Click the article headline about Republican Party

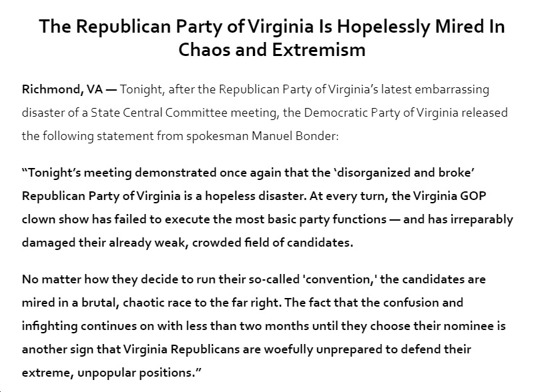click(272, 37)
